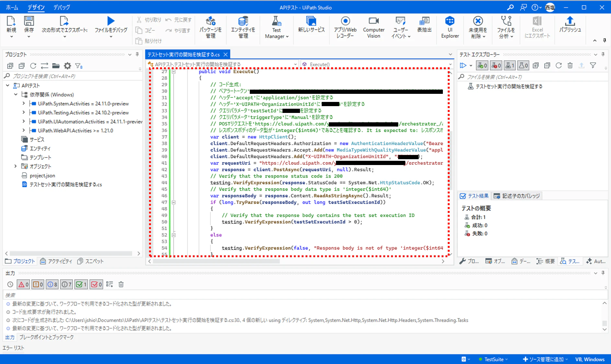The height and width of the screenshot is (364, 611).
Task: Open パッケージを管理 package manager
Action: tap(211, 28)
